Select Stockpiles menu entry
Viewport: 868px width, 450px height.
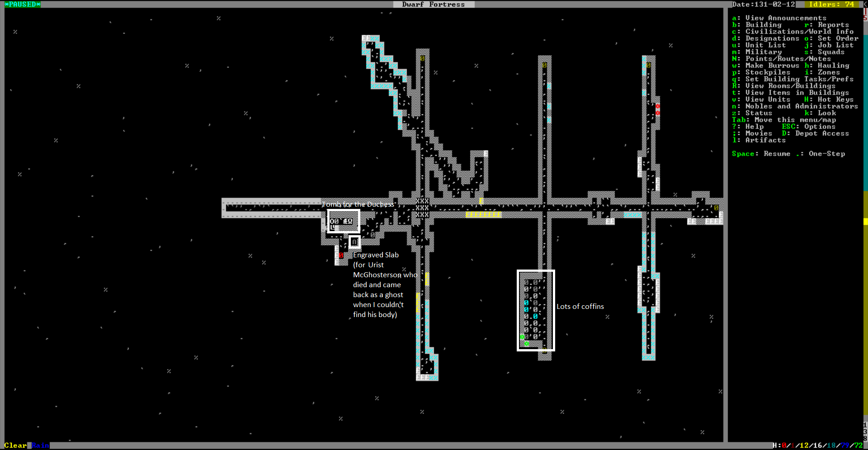[761, 72]
